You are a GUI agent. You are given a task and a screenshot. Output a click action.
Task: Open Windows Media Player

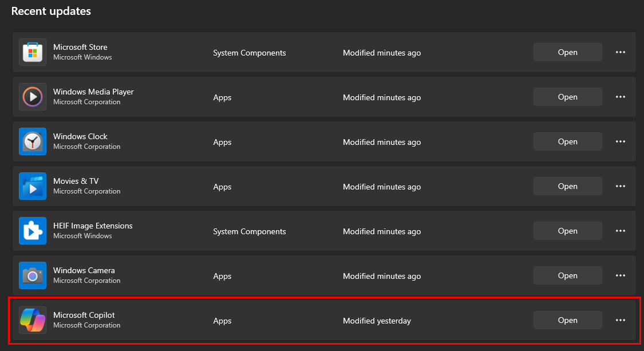click(567, 97)
